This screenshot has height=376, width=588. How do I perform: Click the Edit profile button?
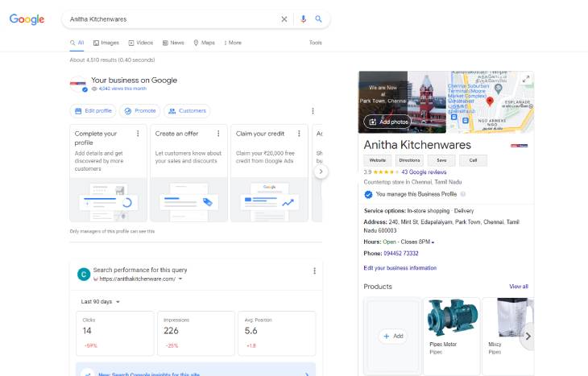click(93, 111)
